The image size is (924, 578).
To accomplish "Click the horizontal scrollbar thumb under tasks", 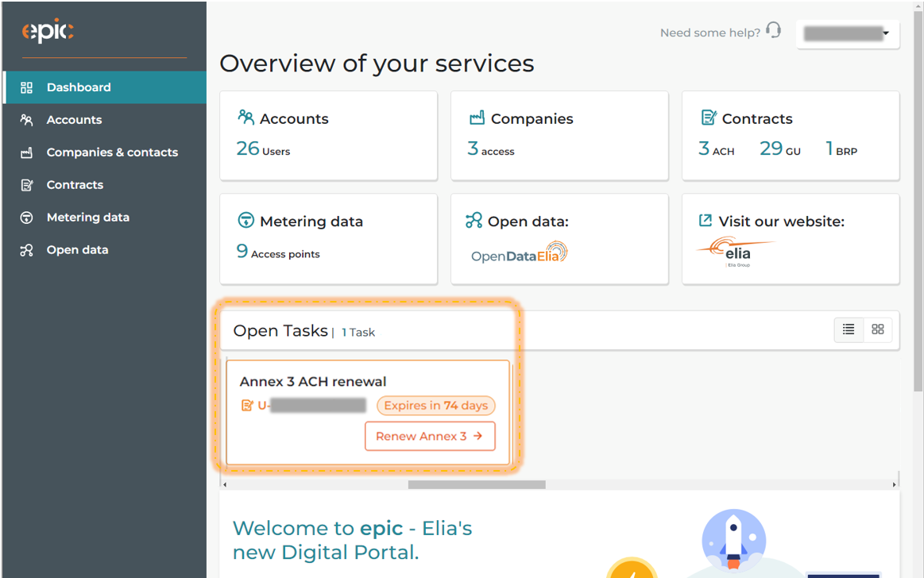I will coord(477,484).
